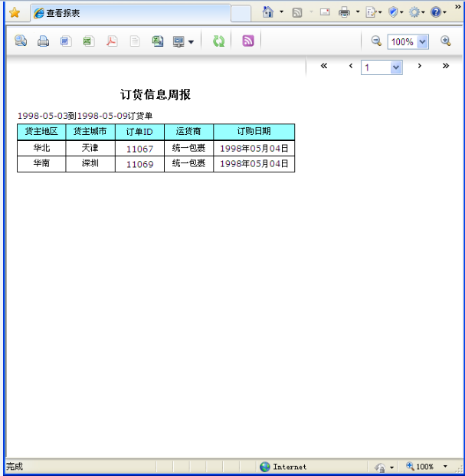Click 统一包裹 in the 11069 row
The height and width of the screenshot is (476, 465).
188,163
